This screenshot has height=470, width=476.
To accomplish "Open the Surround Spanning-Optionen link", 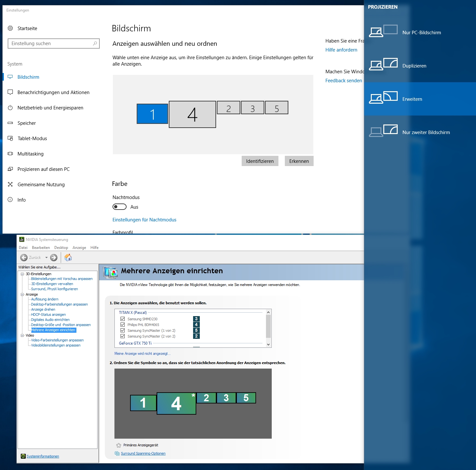I will [x=143, y=453].
